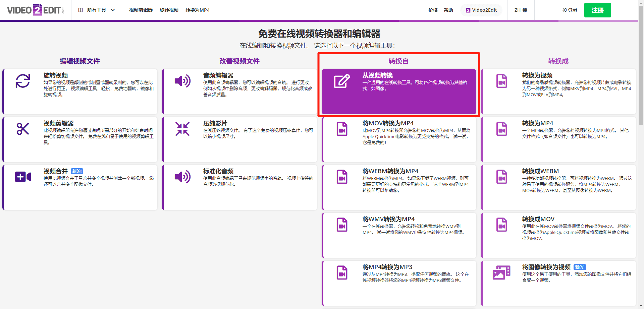Click the file icon for 转换为MP4 card

pyautogui.click(x=502, y=129)
